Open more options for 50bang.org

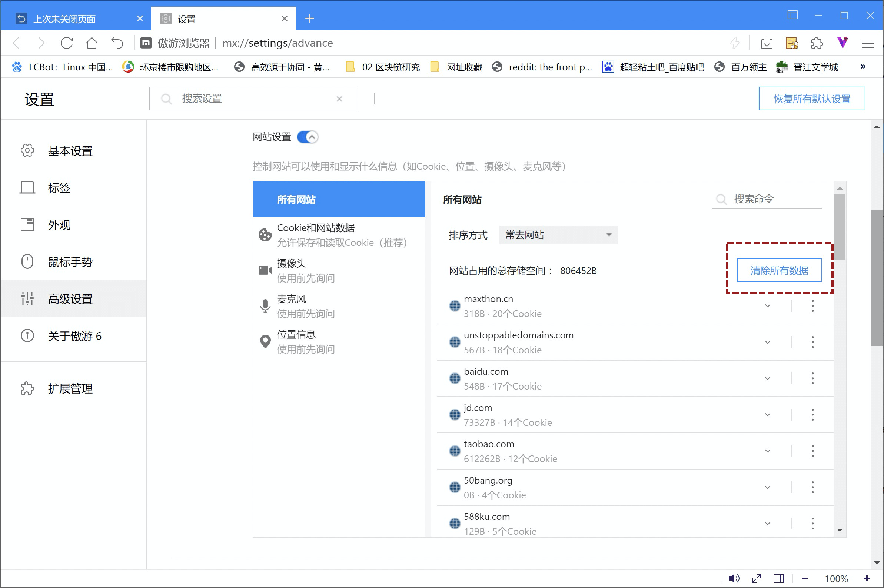(x=813, y=487)
